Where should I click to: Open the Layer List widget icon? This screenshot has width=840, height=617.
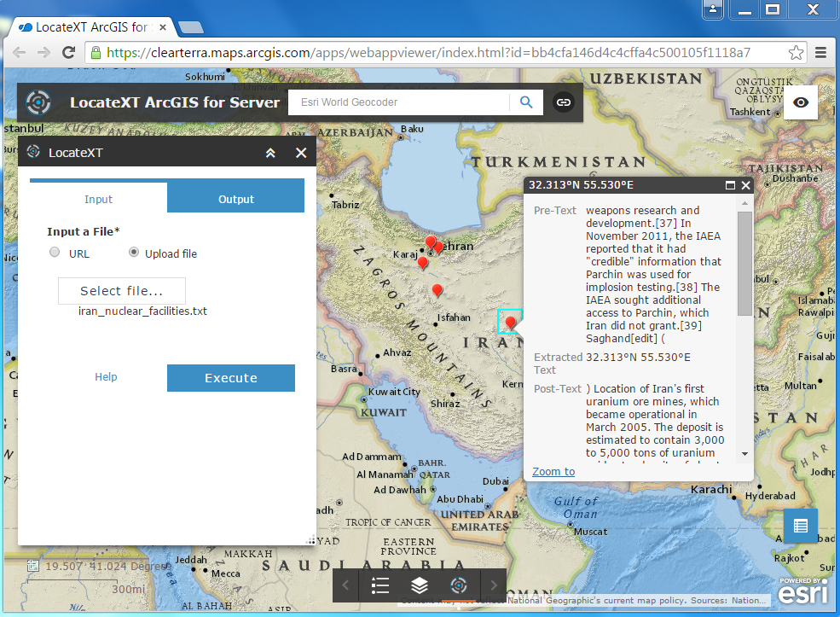coord(420,585)
